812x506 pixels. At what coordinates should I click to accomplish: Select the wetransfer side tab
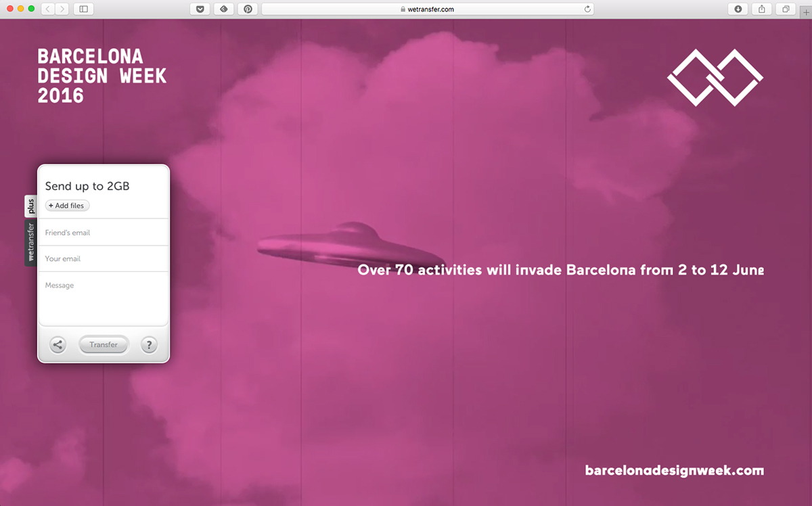point(30,242)
